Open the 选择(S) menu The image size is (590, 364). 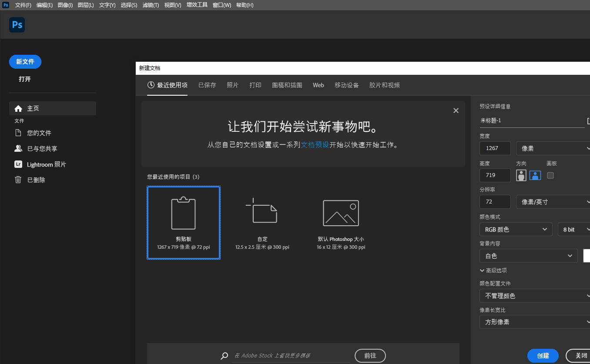tap(129, 5)
